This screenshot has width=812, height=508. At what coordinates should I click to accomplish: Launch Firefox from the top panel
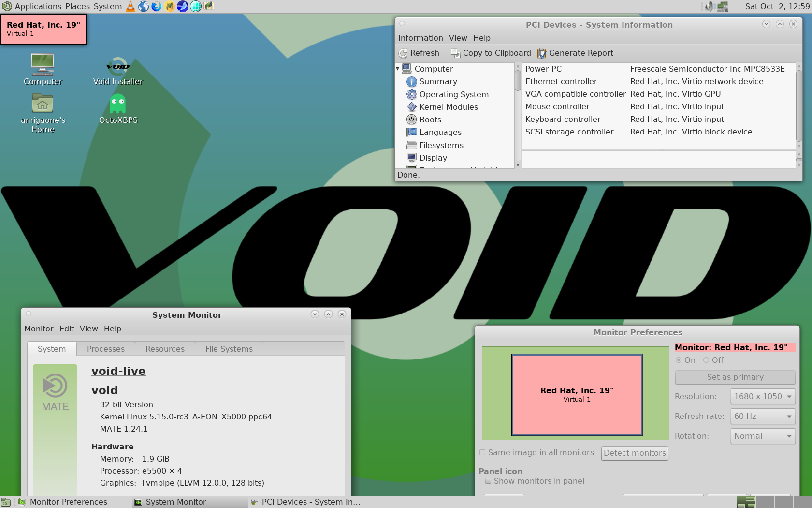(x=157, y=6)
